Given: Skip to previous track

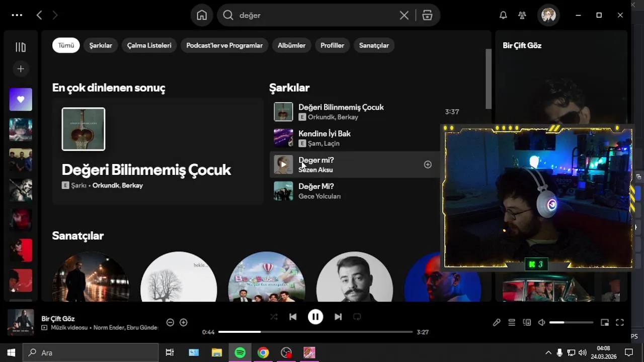Looking at the screenshot, I should click(x=293, y=317).
